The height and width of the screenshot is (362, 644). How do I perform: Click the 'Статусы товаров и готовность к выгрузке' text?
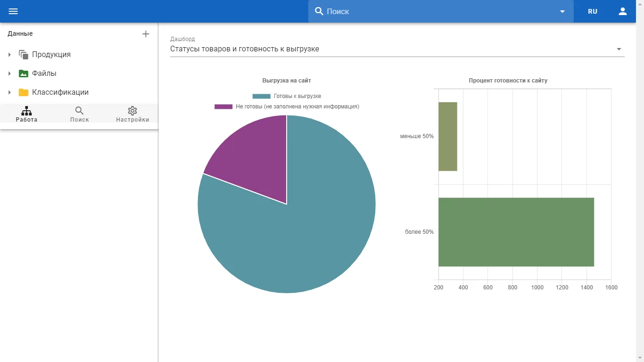click(245, 49)
